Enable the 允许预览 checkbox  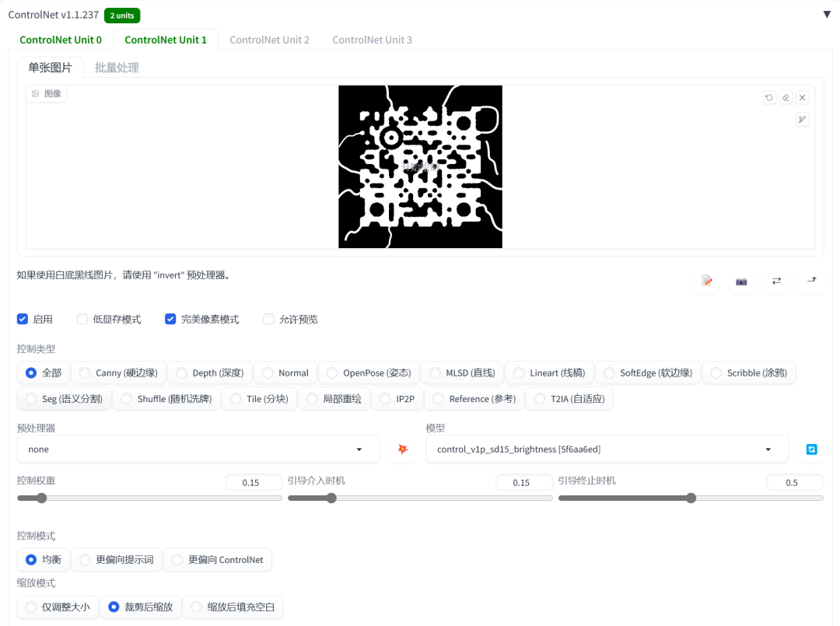(268, 319)
